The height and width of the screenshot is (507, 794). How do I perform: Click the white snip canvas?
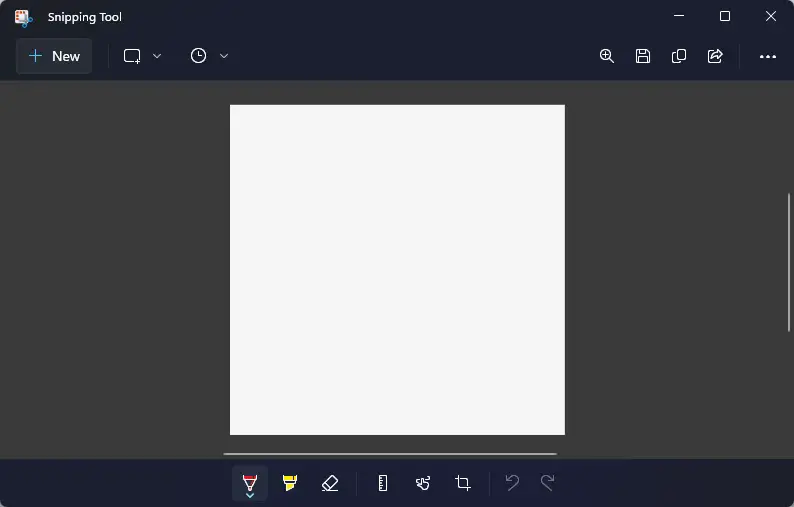398,269
